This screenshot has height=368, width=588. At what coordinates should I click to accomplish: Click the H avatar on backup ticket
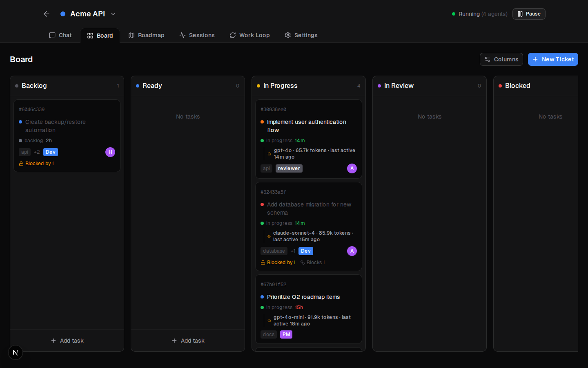tap(110, 152)
